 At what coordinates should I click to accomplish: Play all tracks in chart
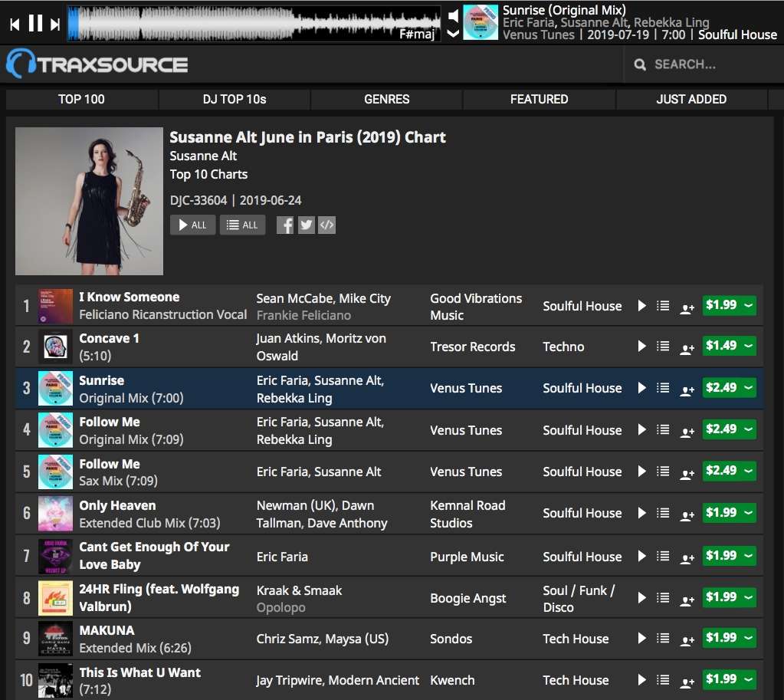[192, 225]
